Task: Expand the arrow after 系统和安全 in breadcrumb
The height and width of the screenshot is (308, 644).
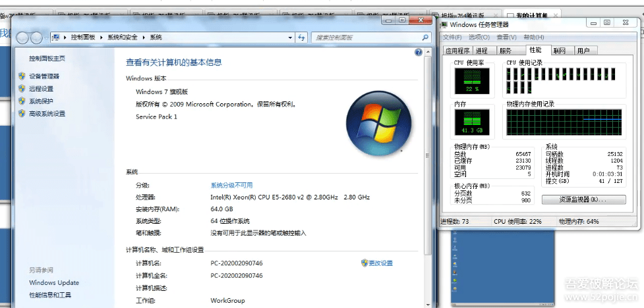Action: pos(144,38)
